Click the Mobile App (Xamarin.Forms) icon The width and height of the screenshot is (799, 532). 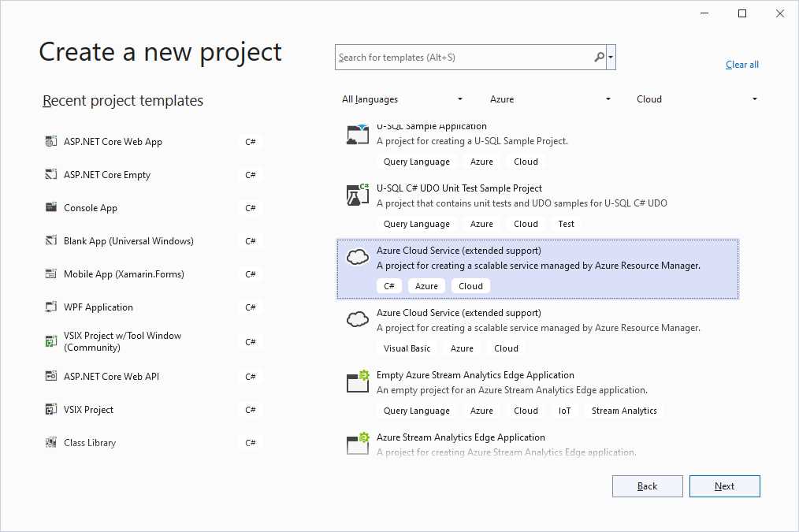point(51,273)
